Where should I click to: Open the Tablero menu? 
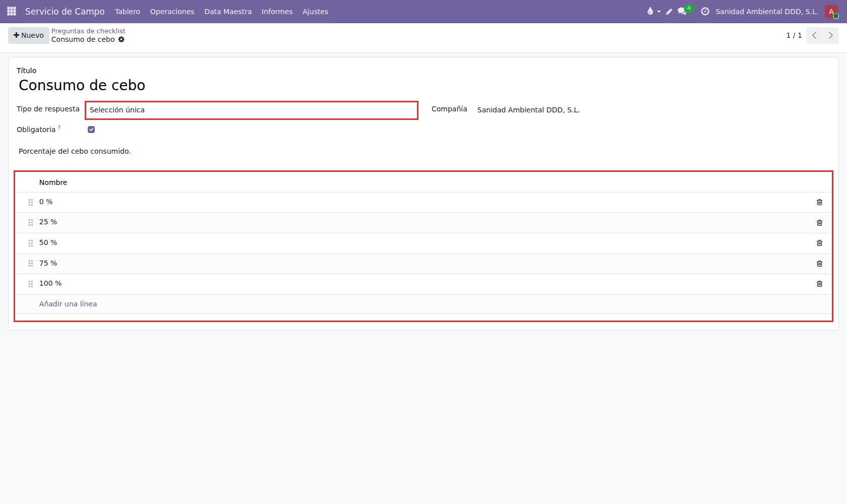[128, 12]
